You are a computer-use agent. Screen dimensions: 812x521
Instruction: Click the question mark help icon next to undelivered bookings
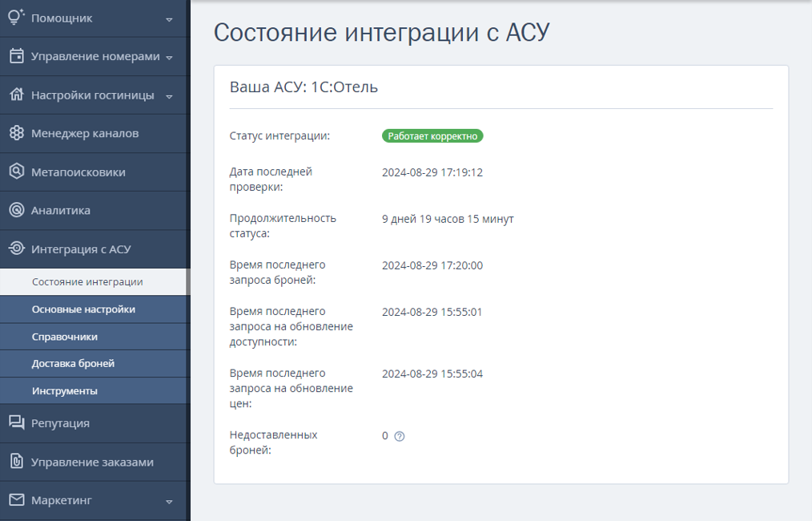[400, 436]
